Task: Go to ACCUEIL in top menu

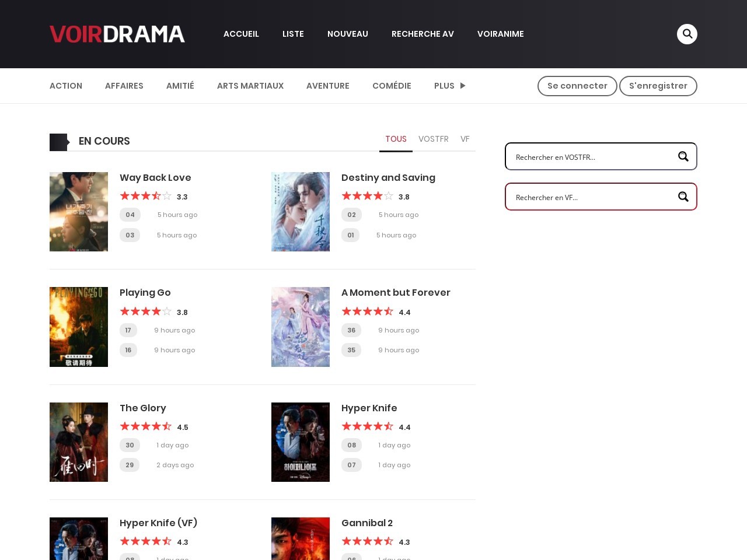Action: tap(241, 34)
